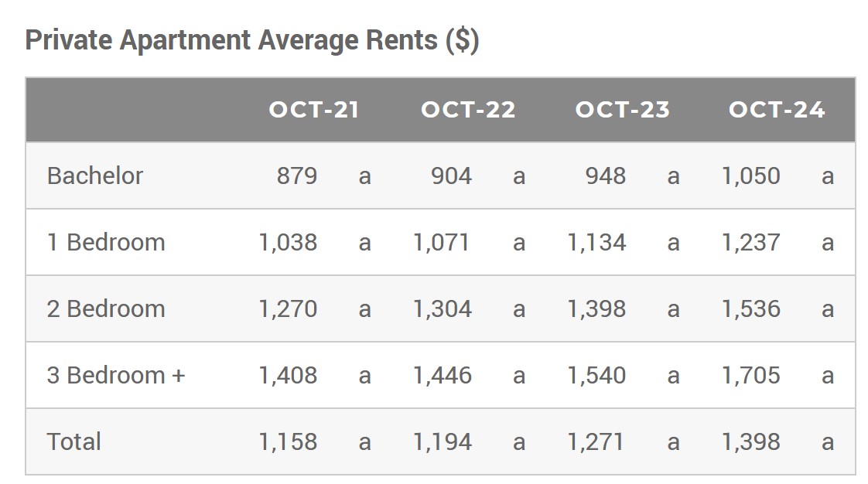The image size is (868, 484).
Task: Click the OCT-23 column header
Action: [x=622, y=110]
